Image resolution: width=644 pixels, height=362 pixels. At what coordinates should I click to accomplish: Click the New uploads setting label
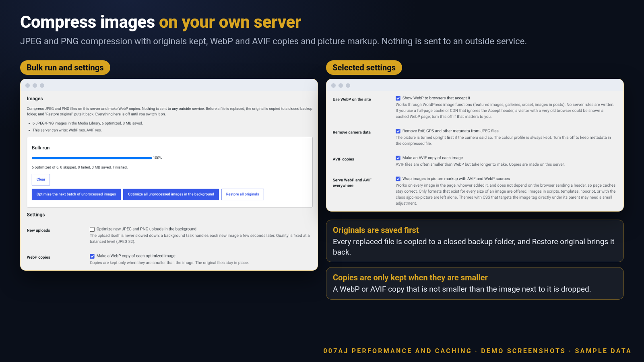[38, 230]
